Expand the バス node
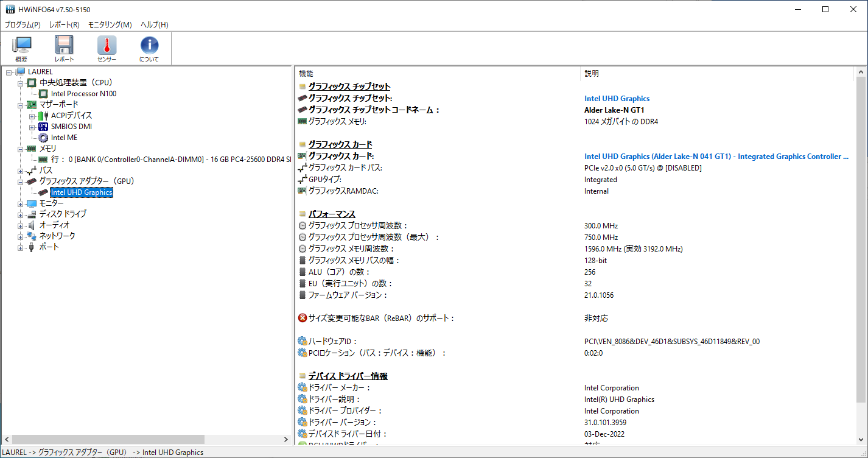 click(21, 171)
